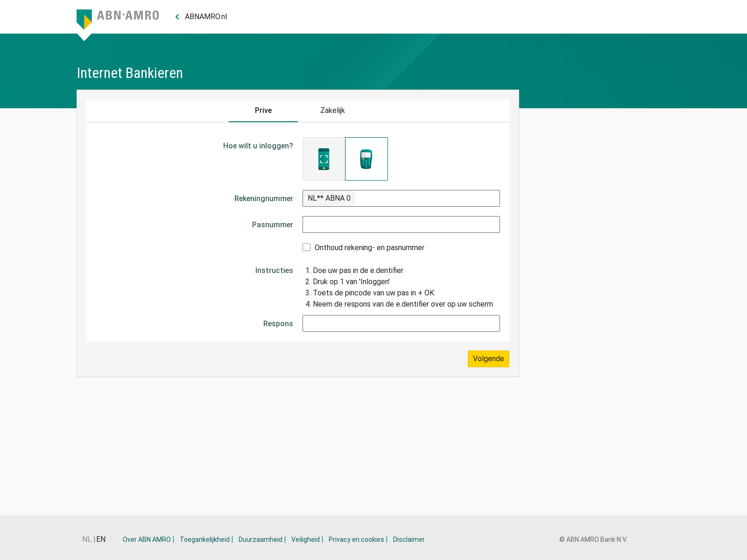Click the back chevron beside ABNAMRO.nl
The image size is (747, 560).
pyautogui.click(x=177, y=17)
